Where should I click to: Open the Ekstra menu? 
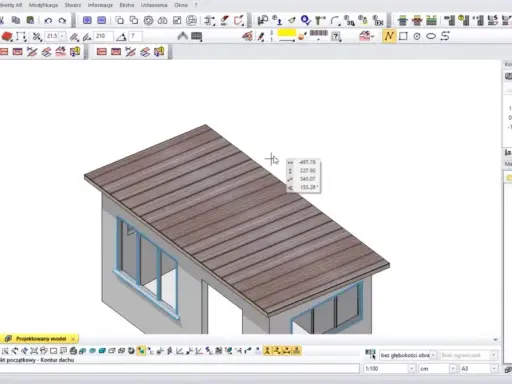(x=127, y=5)
